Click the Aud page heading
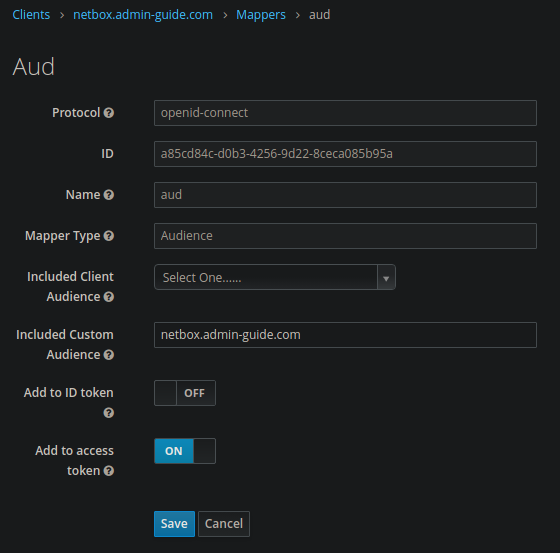Image resolution: width=560 pixels, height=553 pixels. (34, 67)
